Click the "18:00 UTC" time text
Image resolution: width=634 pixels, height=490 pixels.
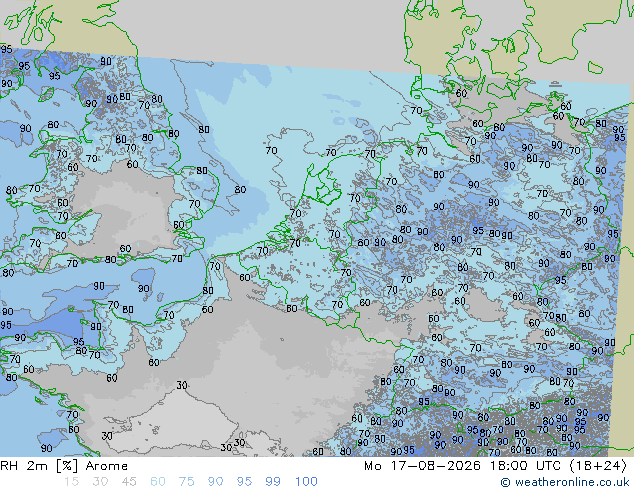pos(525,466)
